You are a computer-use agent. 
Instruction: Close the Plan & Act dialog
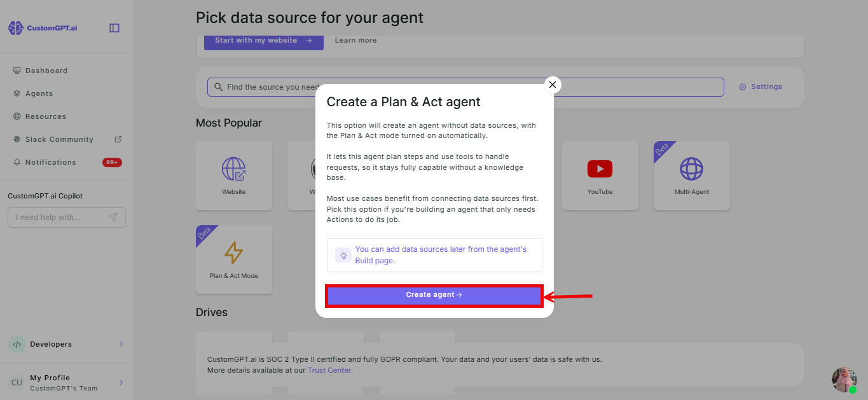point(553,85)
